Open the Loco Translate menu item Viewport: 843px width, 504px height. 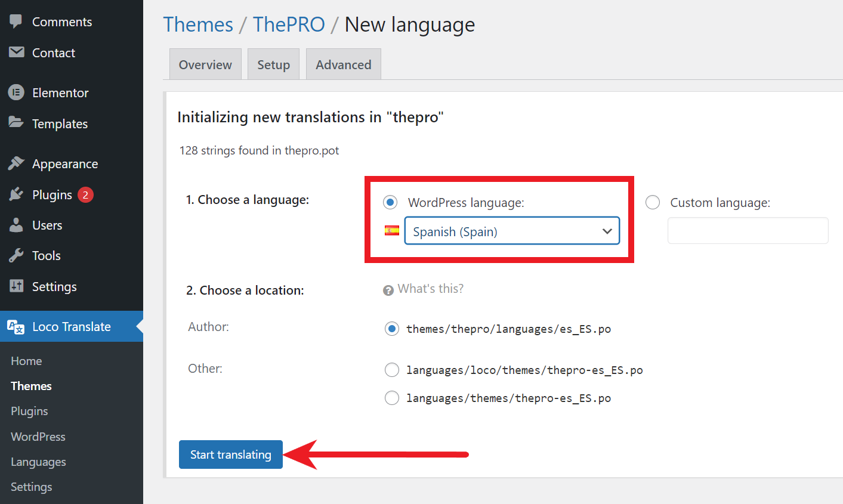(72, 326)
